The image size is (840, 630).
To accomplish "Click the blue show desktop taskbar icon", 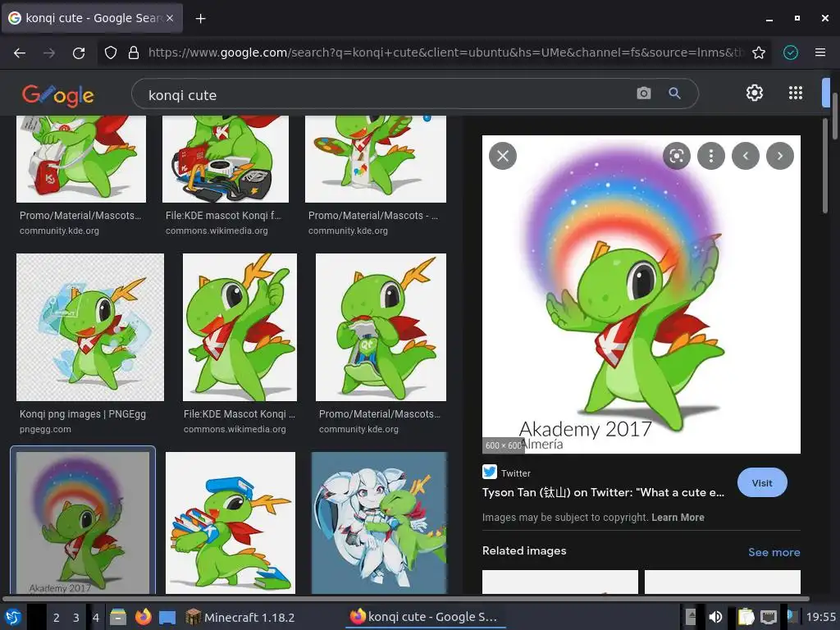I will click(x=167, y=617).
